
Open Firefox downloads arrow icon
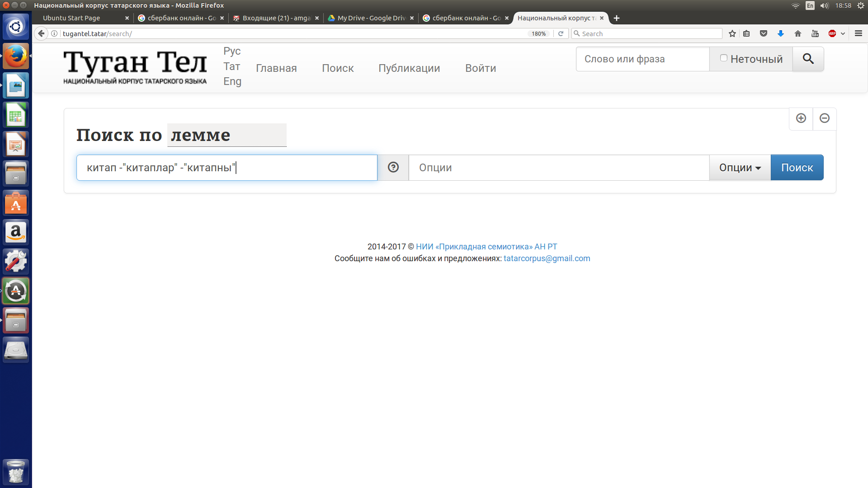coord(780,33)
